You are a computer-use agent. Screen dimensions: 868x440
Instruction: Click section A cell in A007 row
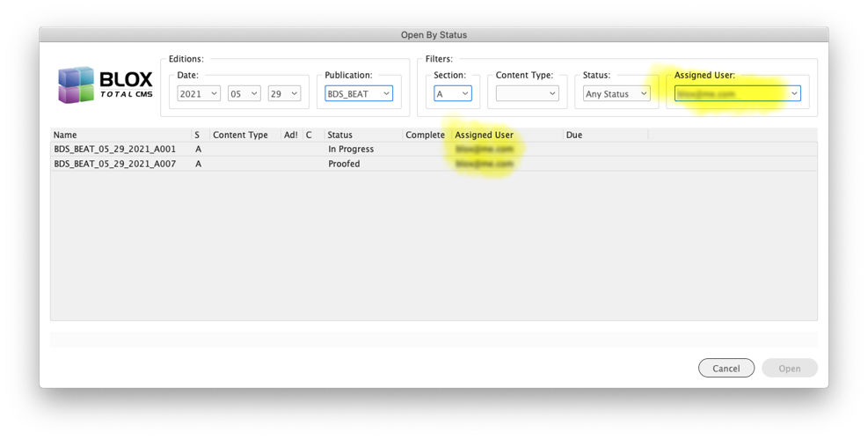click(x=198, y=164)
